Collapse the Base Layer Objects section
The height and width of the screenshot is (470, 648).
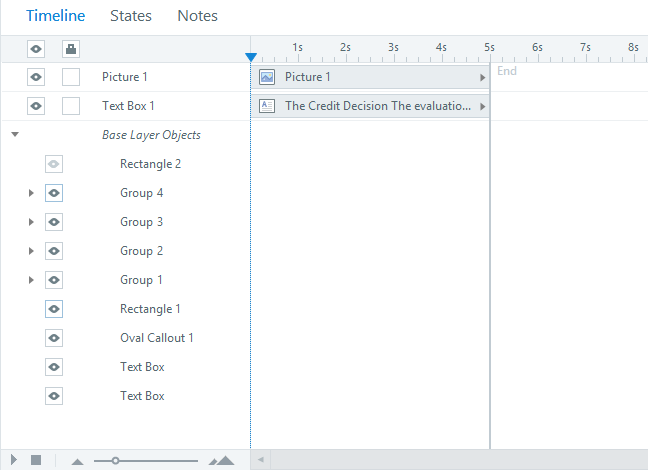(15, 134)
